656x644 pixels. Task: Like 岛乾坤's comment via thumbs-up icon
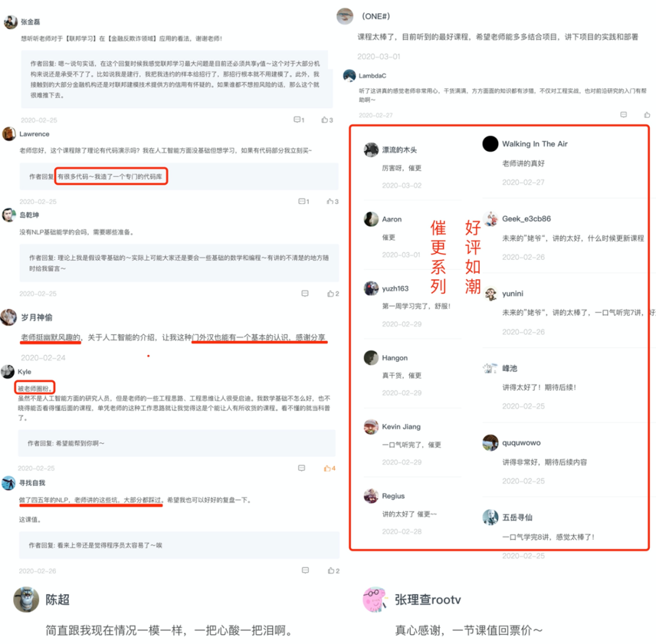330,294
